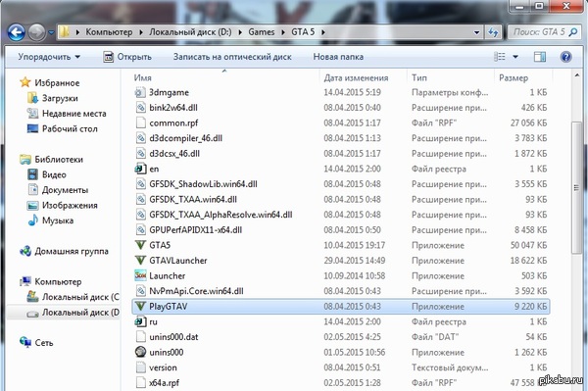This screenshot has width=588, height=391.
Task: Click the Открыть toolbar button
Action: 127,57
